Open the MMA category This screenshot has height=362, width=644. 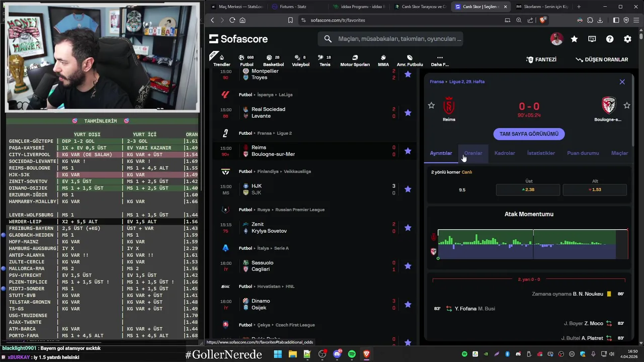[383, 60]
